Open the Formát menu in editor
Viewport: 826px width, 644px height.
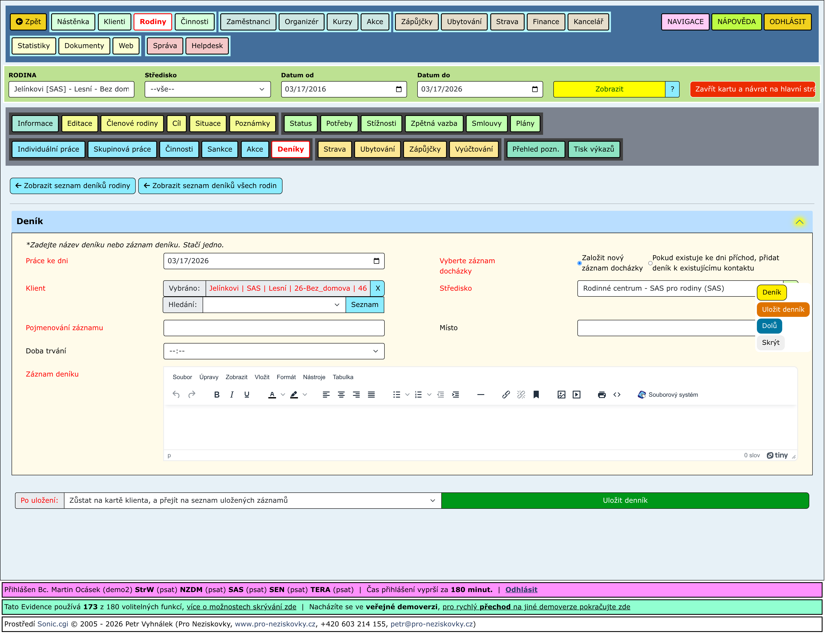[x=286, y=377]
